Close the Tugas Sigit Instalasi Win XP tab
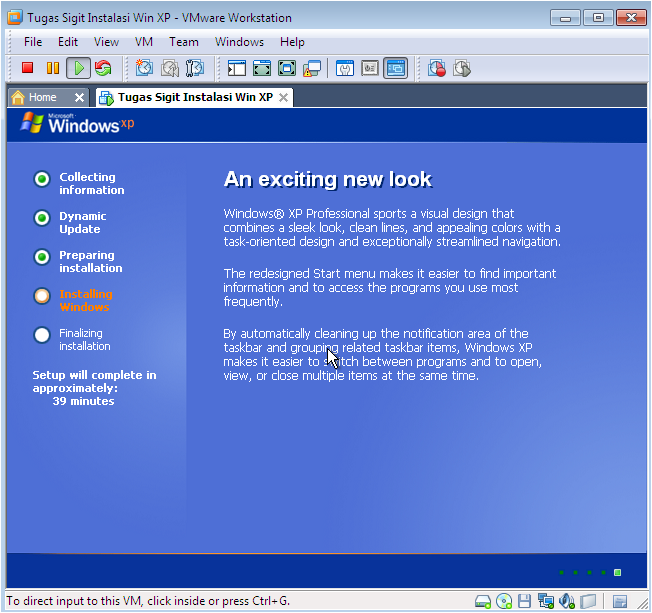The height and width of the screenshot is (613, 652). point(283,98)
